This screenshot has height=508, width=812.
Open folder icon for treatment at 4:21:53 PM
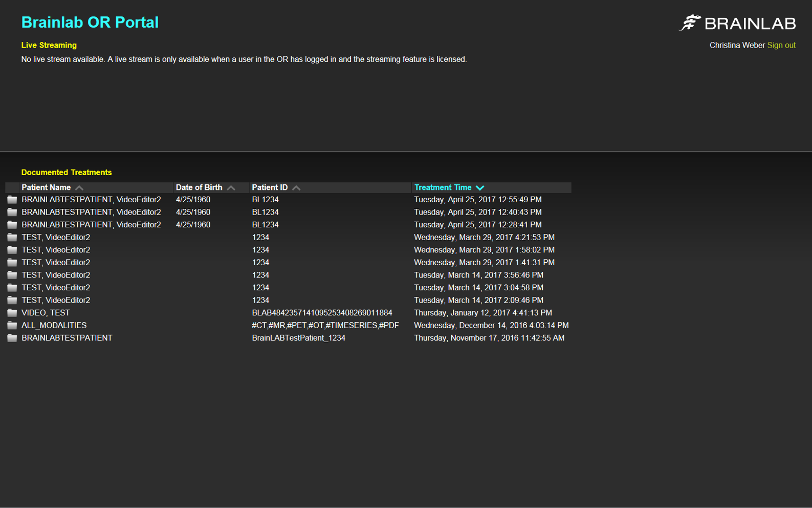coord(12,237)
